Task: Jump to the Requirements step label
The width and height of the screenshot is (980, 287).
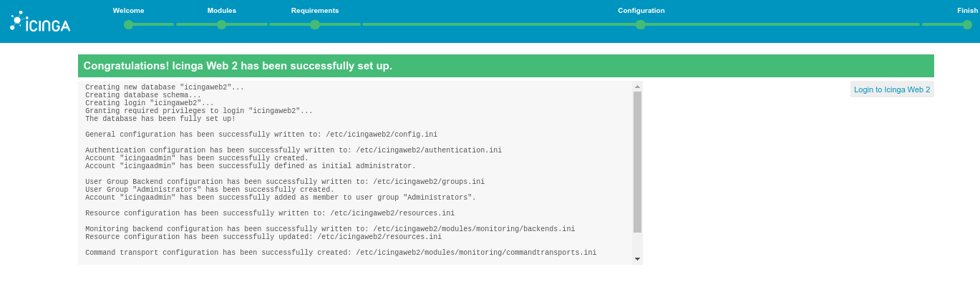Action: [x=315, y=11]
